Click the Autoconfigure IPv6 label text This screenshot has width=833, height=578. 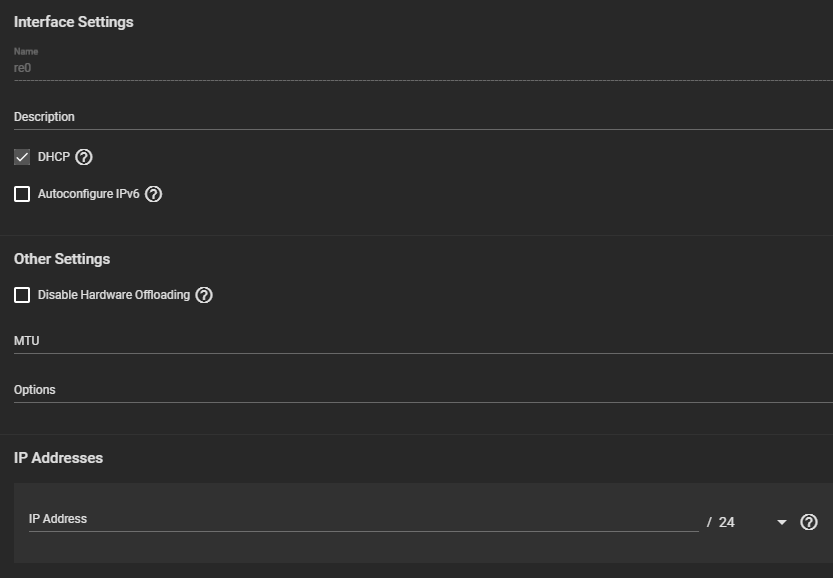pyautogui.click(x=89, y=194)
